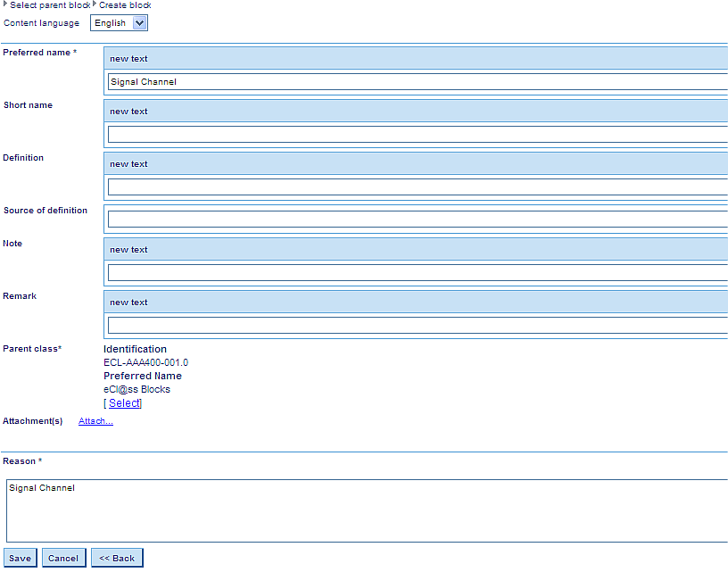The width and height of the screenshot is (728, 572).
Task: Focus the Preferred name input with 'Signal Channel'
Action: click(418, 82)
